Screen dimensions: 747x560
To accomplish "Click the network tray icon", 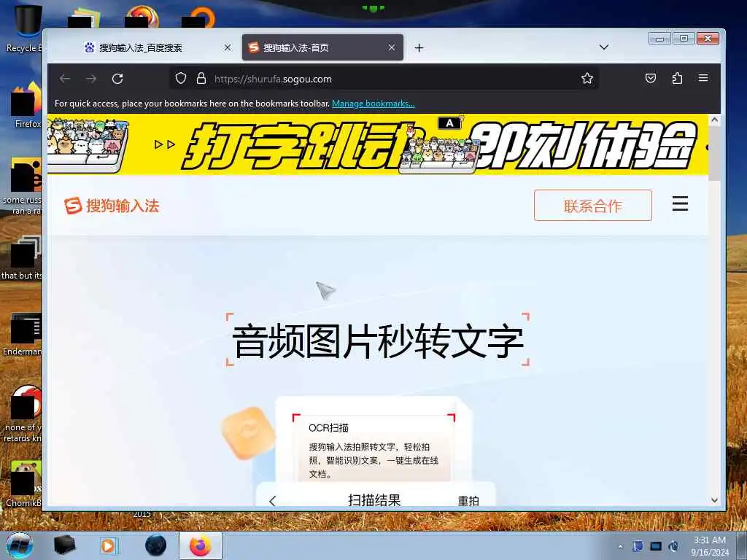I will 656,546.
